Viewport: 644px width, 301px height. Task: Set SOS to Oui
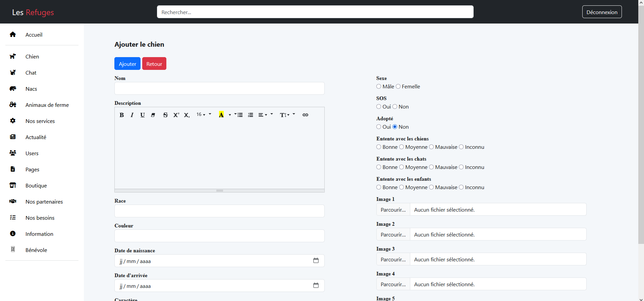click(x=379, y=106)
